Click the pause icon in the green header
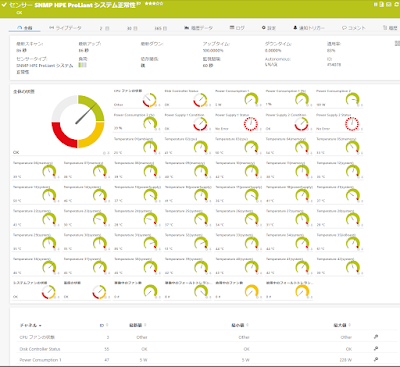400x367 pixels. point(376,4)
